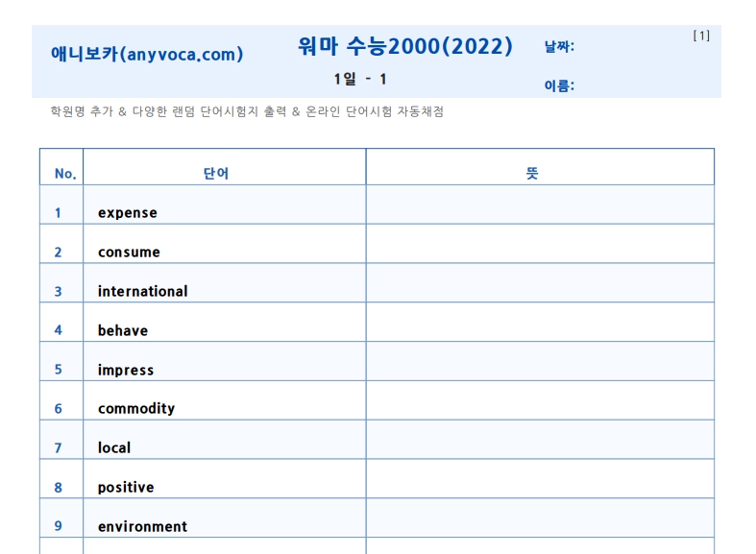Select the word commodity
This screenshot has width=756, height=554.
click(x=136, y=408)
